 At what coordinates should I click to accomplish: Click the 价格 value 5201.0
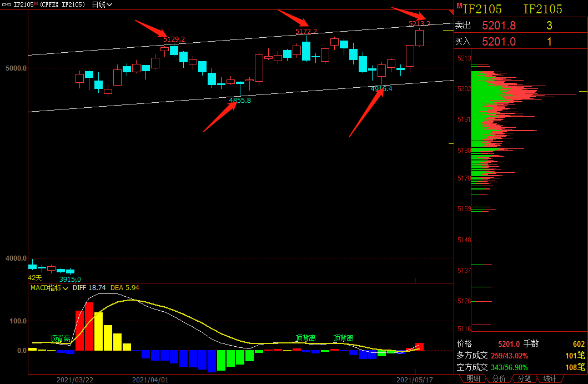coord(509,344)
